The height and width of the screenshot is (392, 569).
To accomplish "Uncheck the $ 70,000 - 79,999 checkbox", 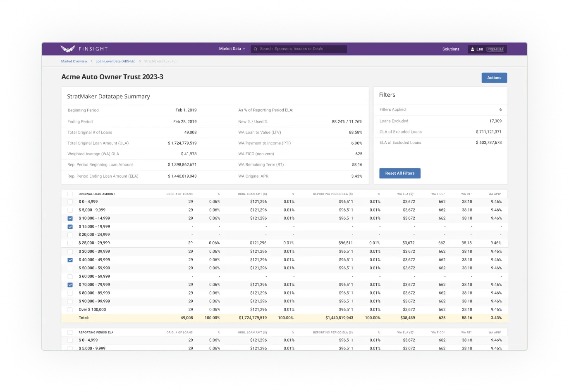I will [70, 285].
